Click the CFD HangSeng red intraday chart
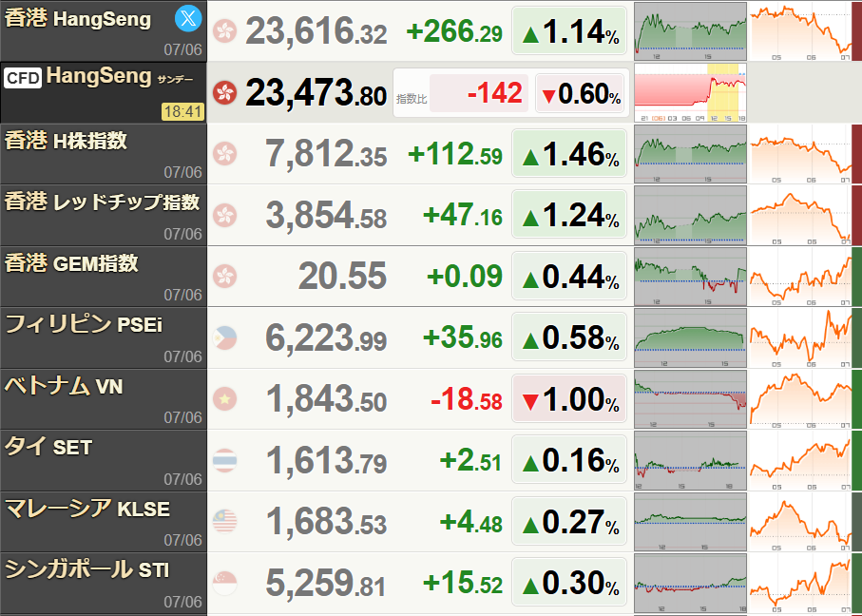 coord(691,92)
